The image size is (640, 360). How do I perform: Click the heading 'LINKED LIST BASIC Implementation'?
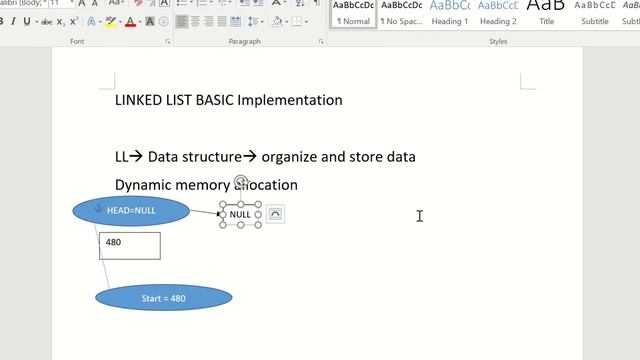(229, 100)
